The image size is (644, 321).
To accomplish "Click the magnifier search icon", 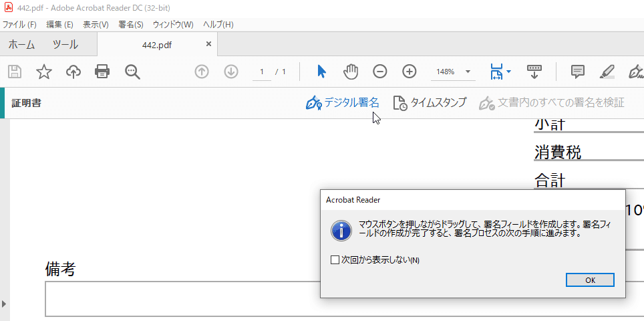I will pos(132,72).
